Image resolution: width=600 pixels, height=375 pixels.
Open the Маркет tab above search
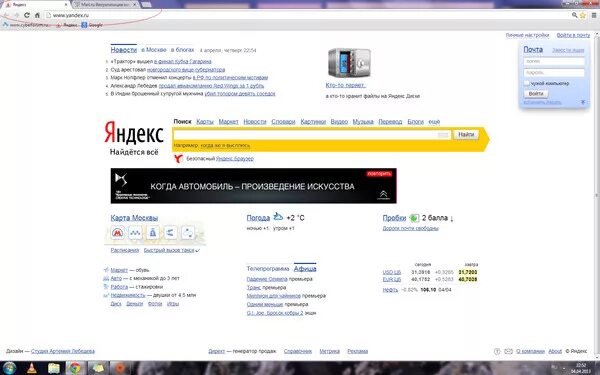coord(228,122)
